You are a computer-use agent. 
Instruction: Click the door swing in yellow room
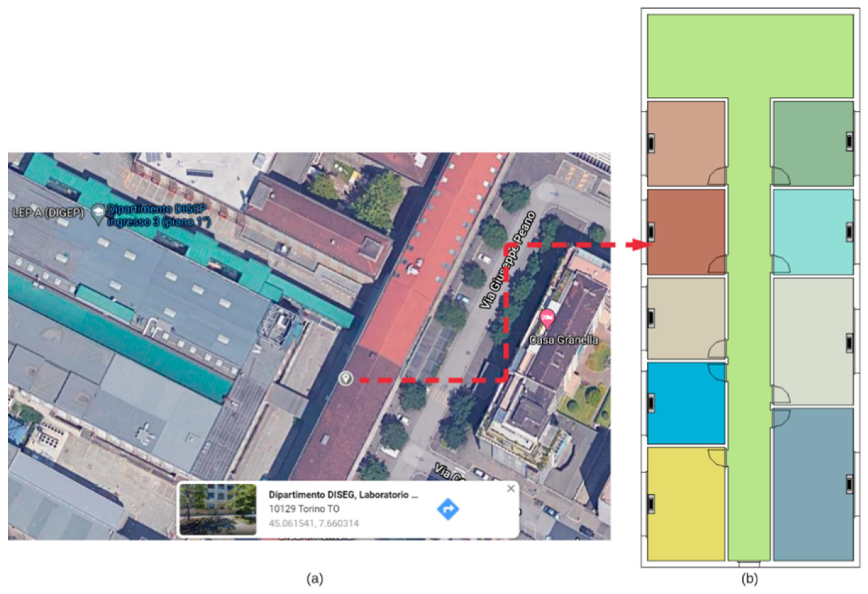tap(717, 458)
